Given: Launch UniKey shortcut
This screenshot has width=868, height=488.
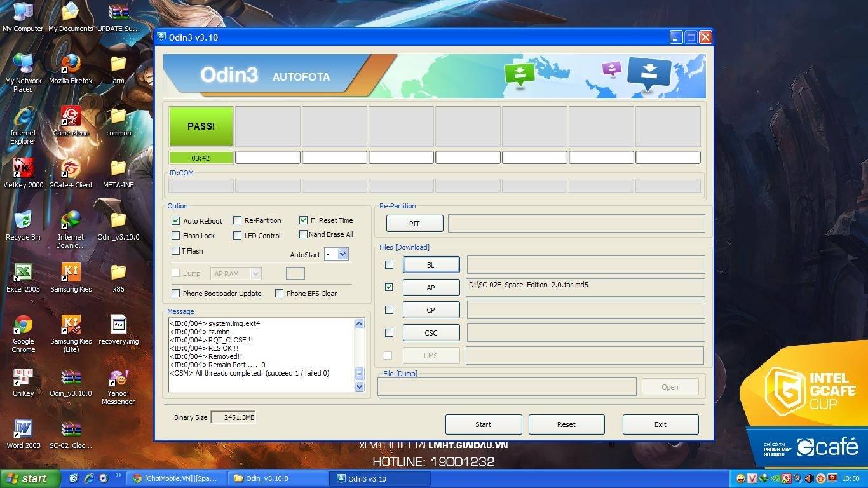Looking at the screenshot, I should pyautogui.click(x=23, y=381).
